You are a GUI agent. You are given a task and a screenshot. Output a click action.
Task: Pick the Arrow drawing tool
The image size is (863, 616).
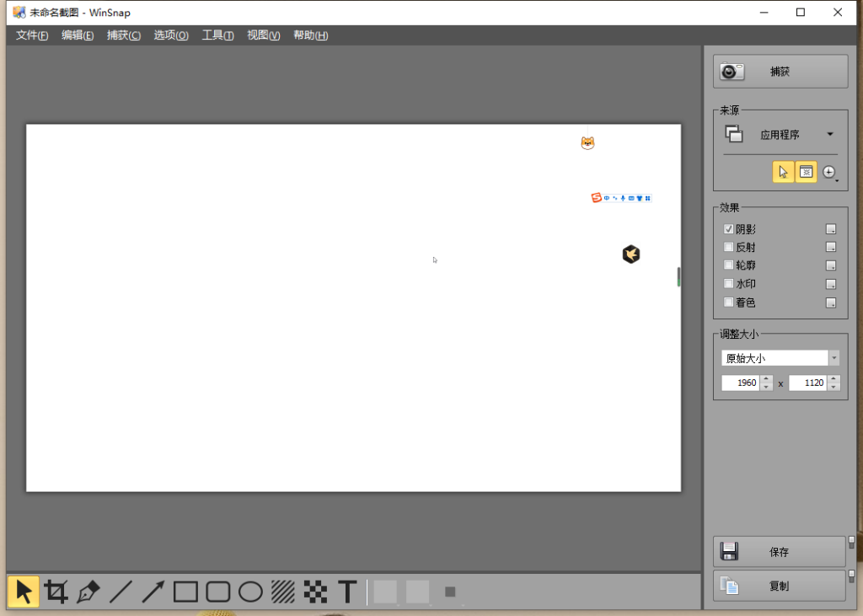[x=153, y=592]
